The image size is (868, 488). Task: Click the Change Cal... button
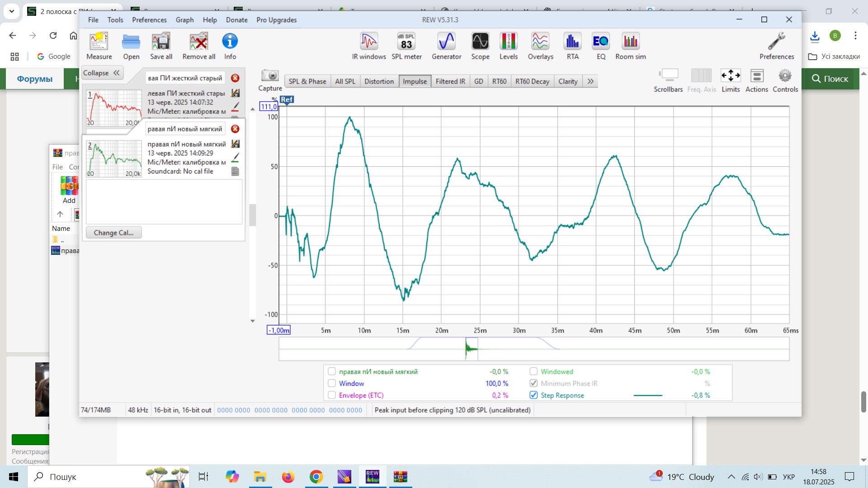pos(113,233)
